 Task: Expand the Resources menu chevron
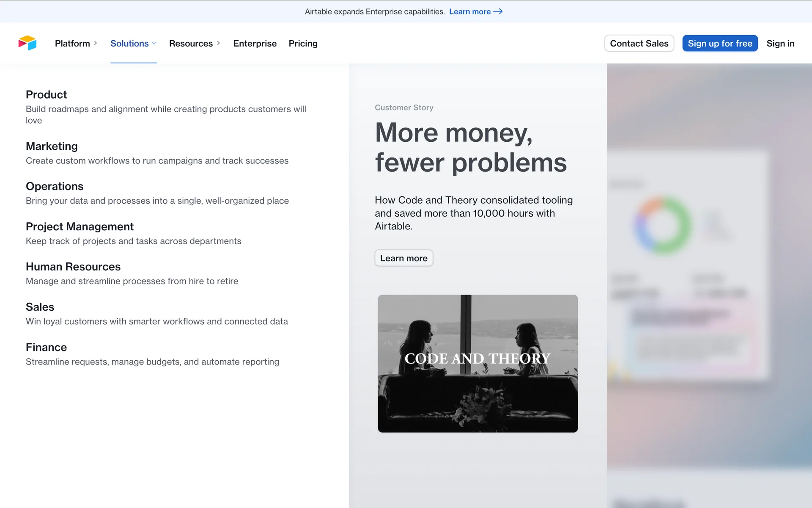pyautogui.click(x=219, y=43)
